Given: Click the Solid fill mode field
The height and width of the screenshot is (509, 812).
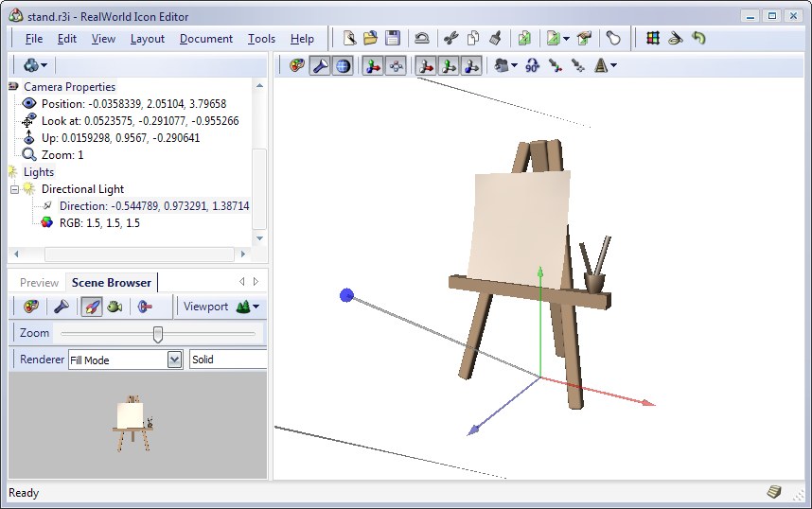Looking at the screenshot, I should 228,360.
